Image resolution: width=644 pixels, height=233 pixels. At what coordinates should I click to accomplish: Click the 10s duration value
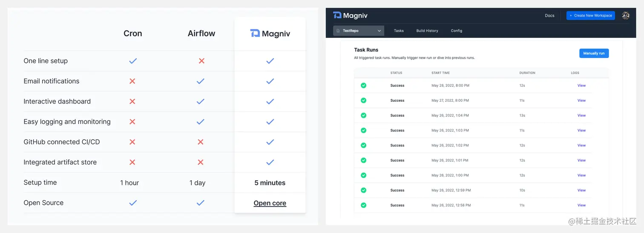[x=522, y=190]
